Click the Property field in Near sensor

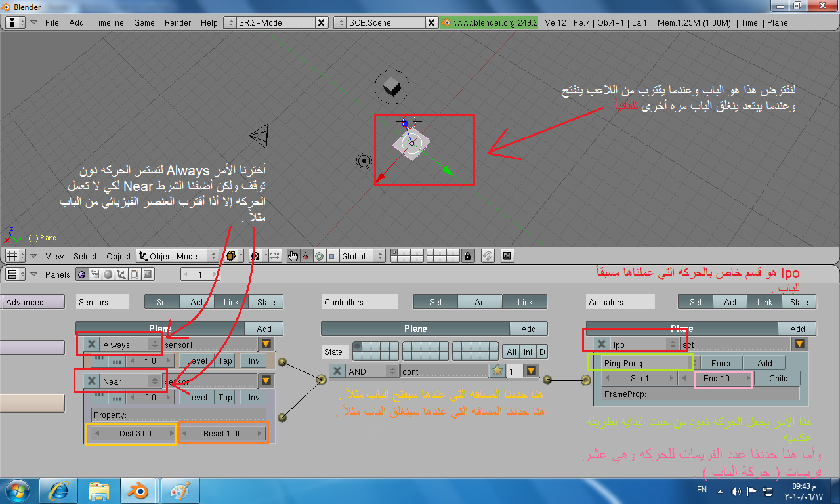pos(178,415)
